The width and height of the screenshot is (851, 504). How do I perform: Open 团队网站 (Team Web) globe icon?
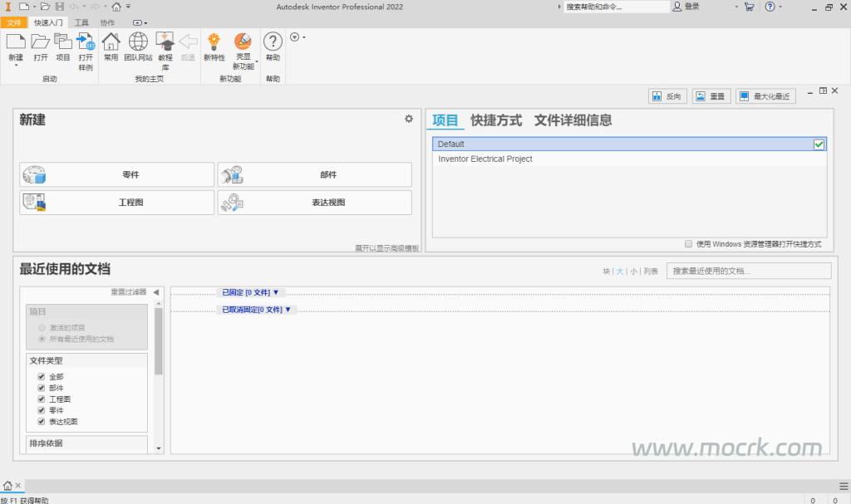138,42
